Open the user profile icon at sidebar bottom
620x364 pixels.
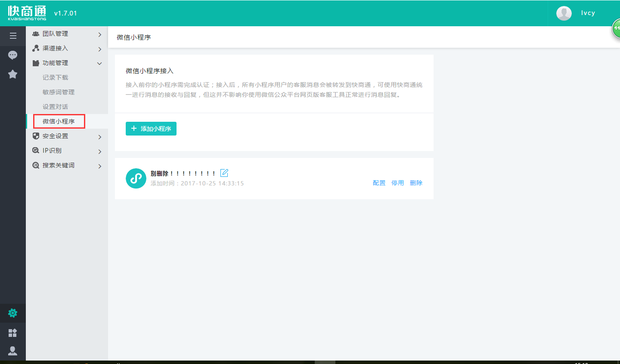(13, 351)
